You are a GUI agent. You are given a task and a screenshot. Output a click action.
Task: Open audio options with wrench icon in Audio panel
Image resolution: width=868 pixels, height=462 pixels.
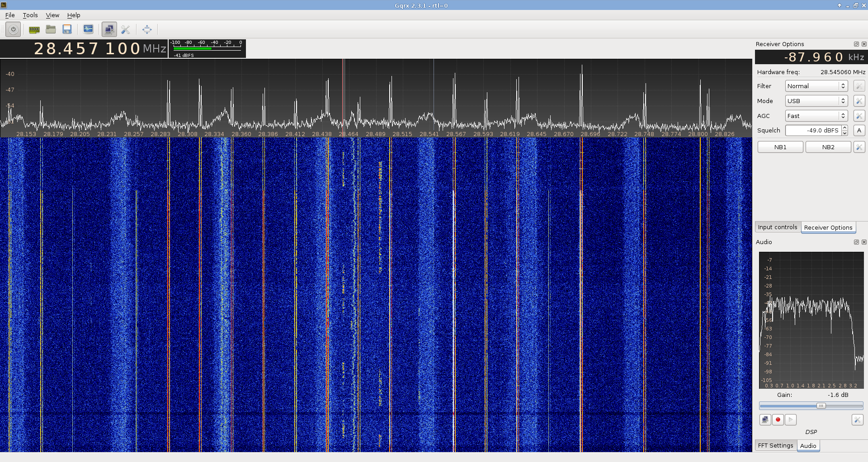tap(857, 420)
